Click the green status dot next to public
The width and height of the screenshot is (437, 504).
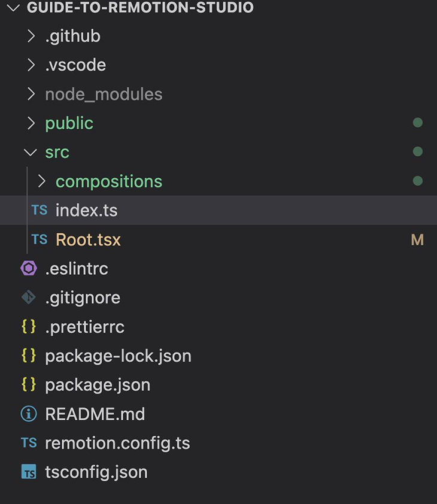(x=417, y=122)
